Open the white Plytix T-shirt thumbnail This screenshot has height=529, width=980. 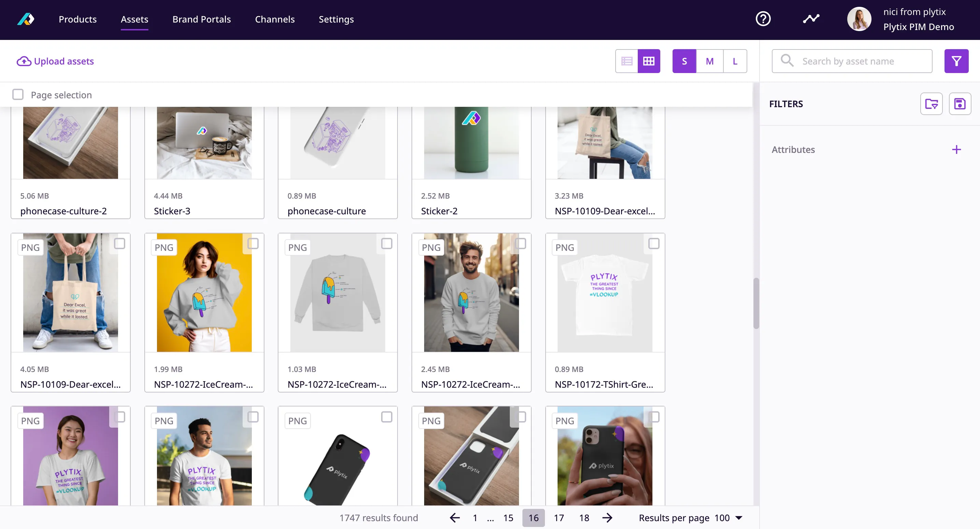pos(605,292)
